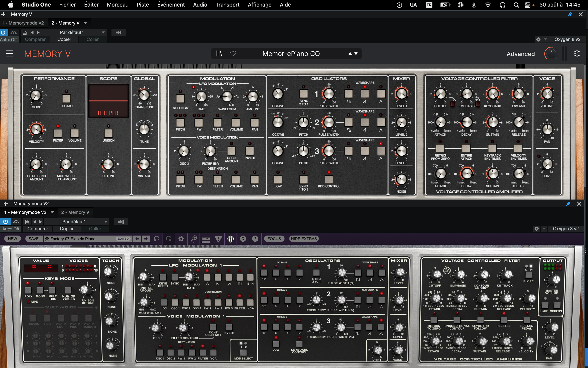Click HIDE EXTRAS button in Memorymode
Image resolution: width=588 pixels, height=368 pixels.
(x=304, y=239)
